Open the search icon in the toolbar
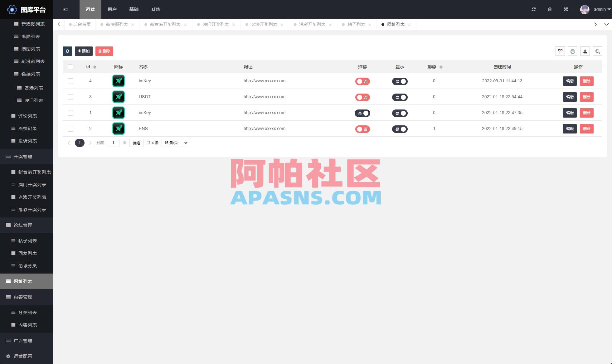 pos(598,51)
